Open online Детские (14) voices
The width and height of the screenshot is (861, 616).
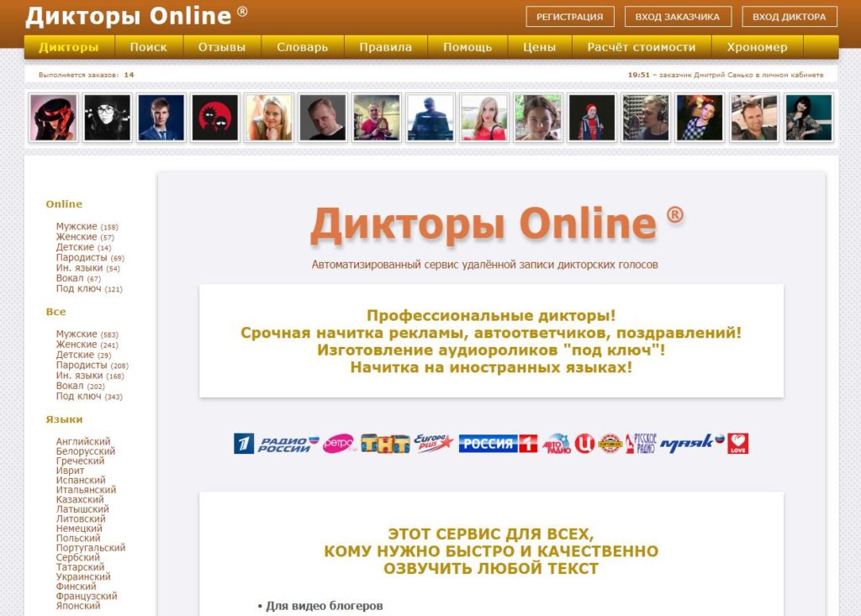click(x=83, y=247)
